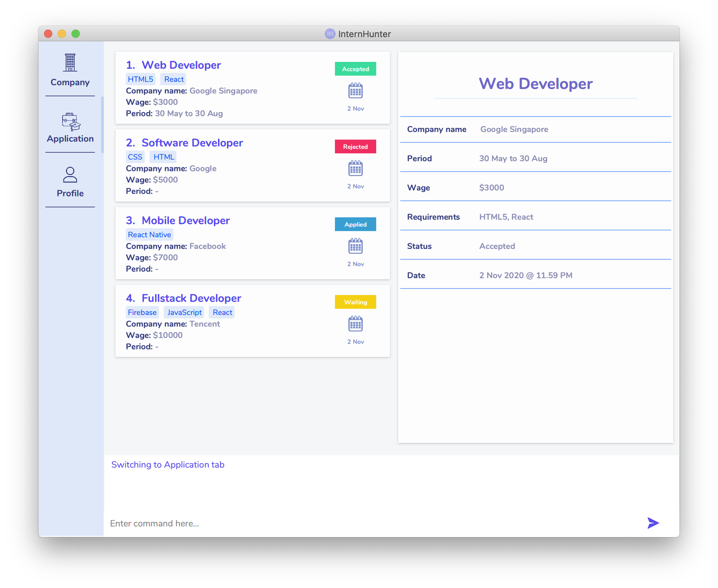
Task: Switch to the Application tab label
Action: [x=70, y=139]
